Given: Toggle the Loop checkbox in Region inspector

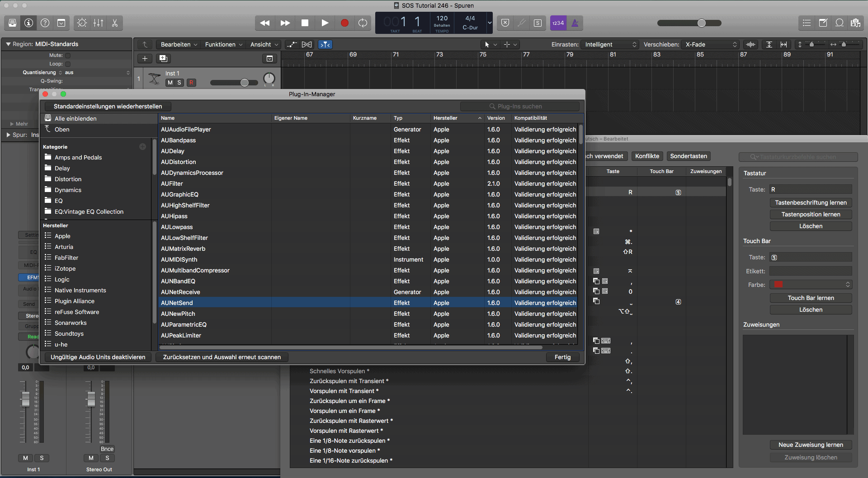Looking at the screenshot, I should pos(68,64).
